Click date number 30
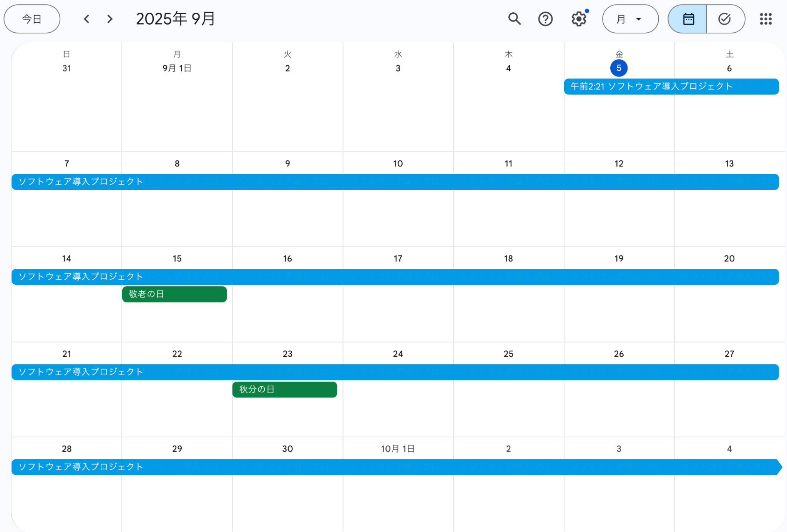 (287, 449)
